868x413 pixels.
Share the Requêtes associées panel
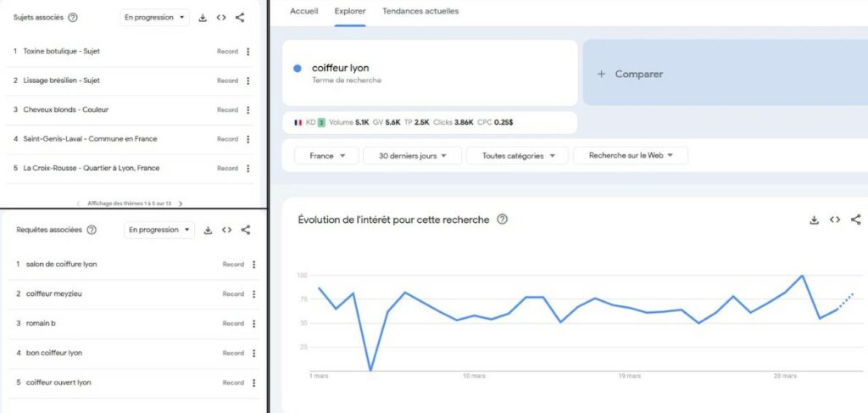(x=246, y=231)
